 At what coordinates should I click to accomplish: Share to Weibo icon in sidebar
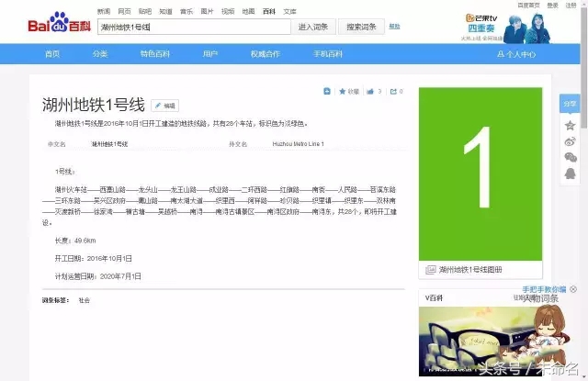pyautogui.click(x=570, y=141)
